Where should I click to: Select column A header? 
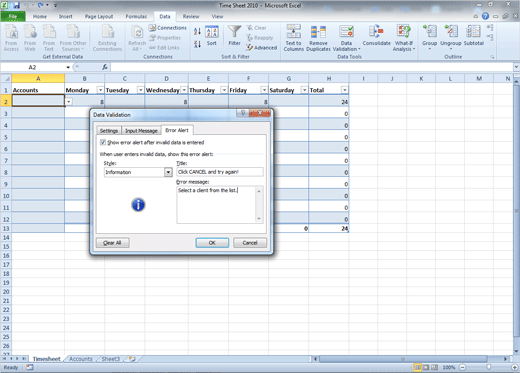tap(38, 78)
